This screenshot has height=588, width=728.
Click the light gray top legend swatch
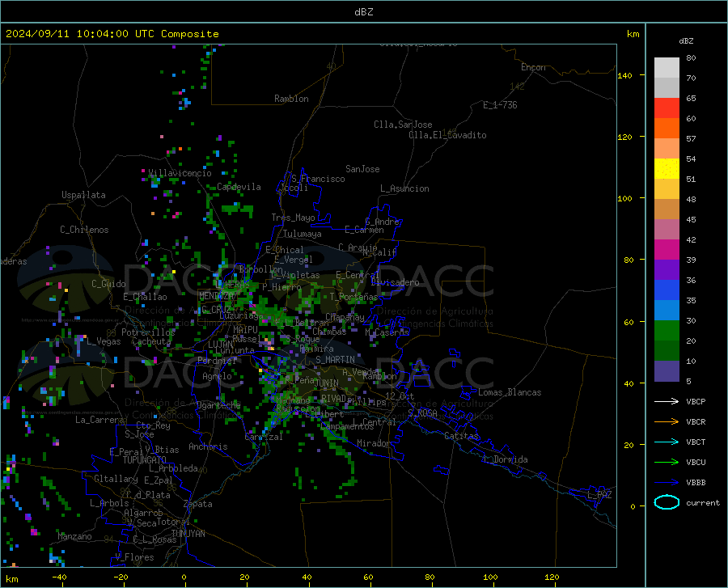click(667, 68)
